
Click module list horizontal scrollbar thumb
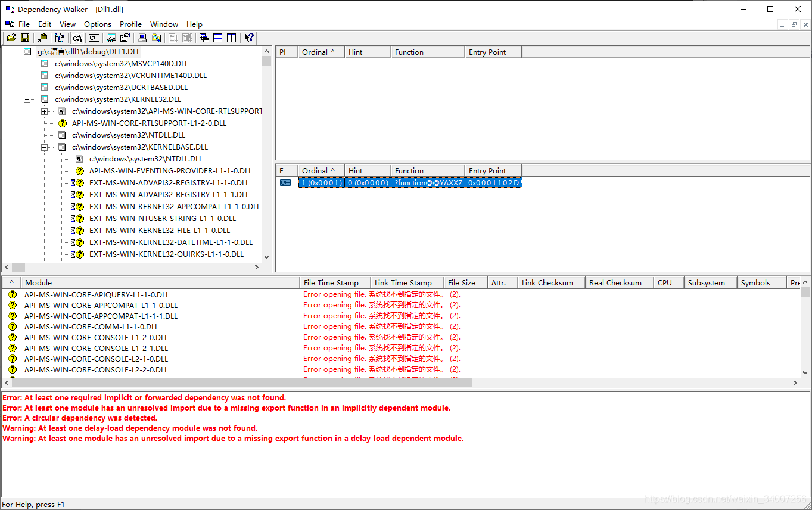(241, 383)
